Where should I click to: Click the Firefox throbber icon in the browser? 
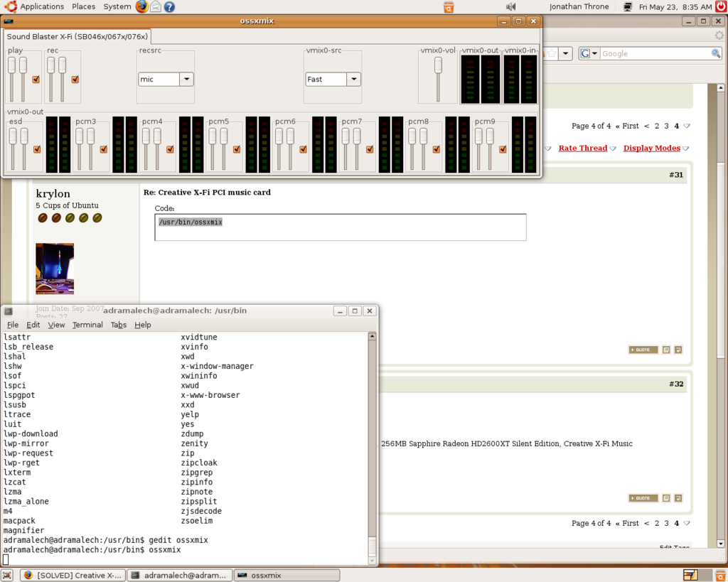(x=719, y=36)
